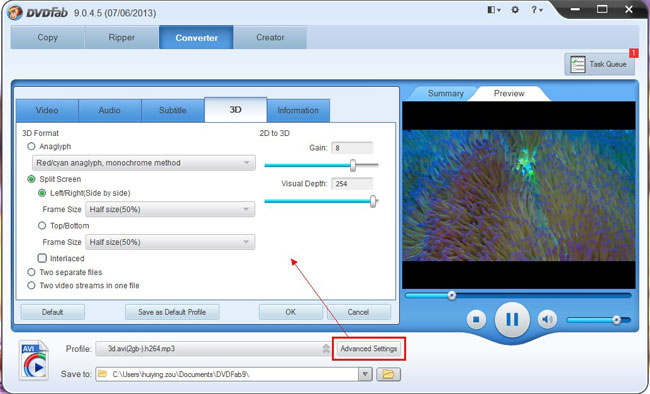
Task: Click the Visual Depth value field
Action: 352,184
